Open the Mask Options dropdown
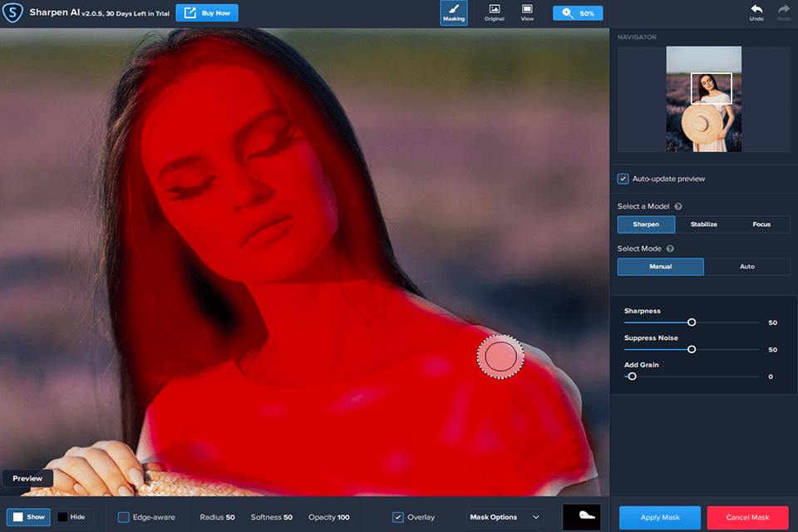This screenshot has width=798, height=532. coord(504,516)
